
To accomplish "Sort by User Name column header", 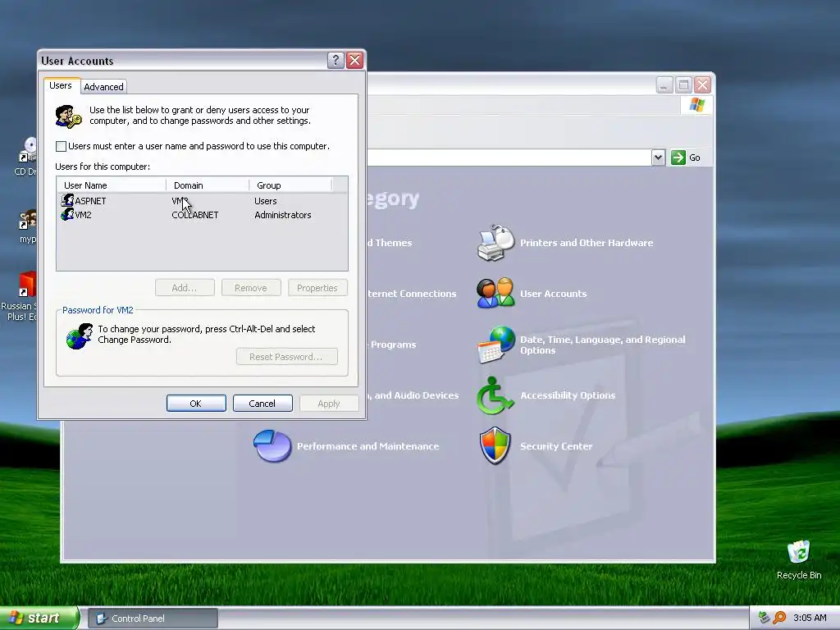I will coord(112,185).
